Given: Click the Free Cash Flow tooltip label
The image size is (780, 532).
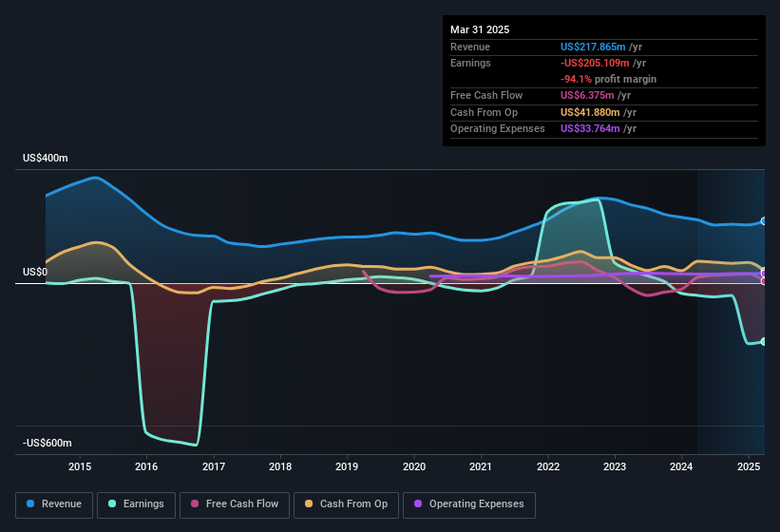Looking at the screenshot, I should pos(486,95).
